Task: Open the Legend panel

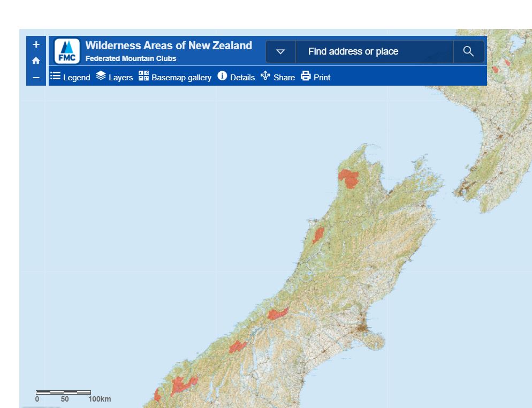Action: (70, 77)
